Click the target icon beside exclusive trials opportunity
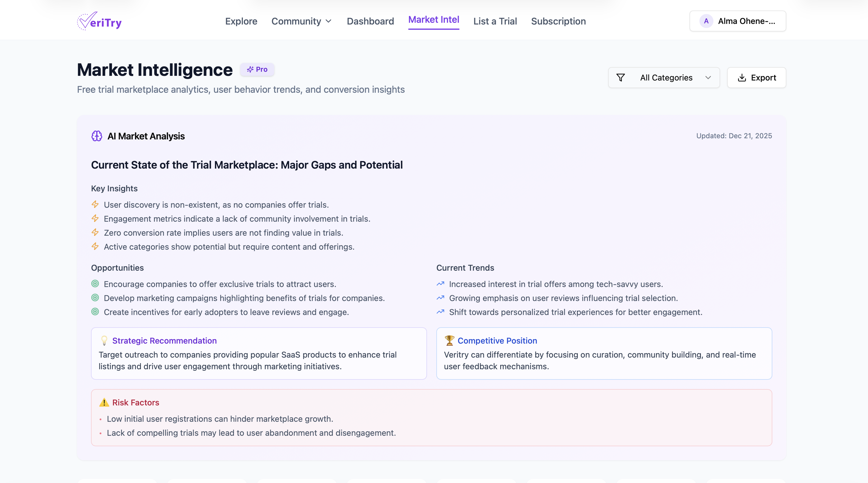 tap(95, 284)
